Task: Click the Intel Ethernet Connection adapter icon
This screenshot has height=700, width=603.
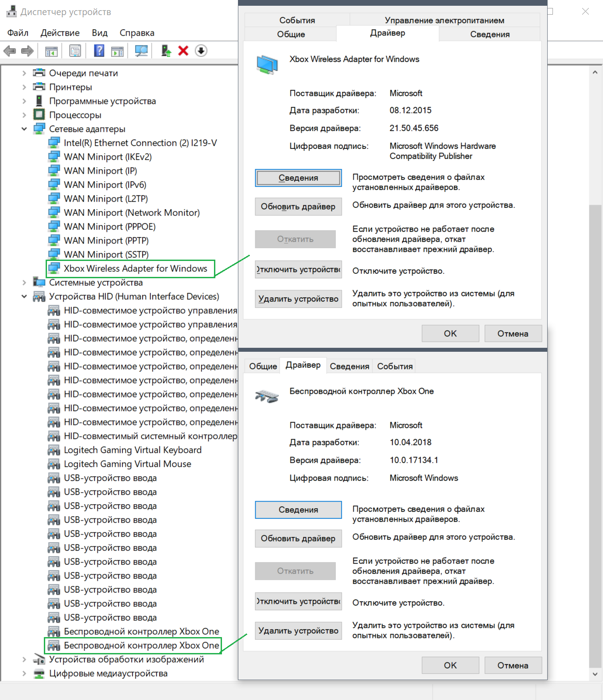Action: click(x=54, y=143)
